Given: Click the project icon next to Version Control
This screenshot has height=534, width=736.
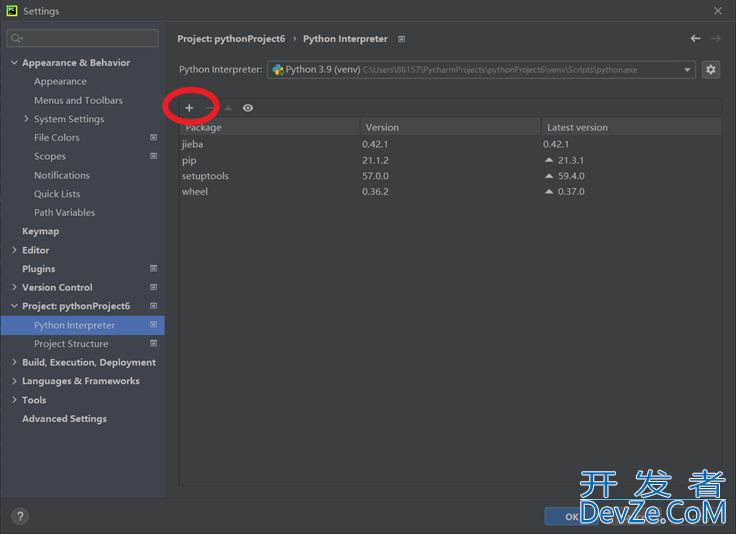Looking at the screenshot, I should click(153, 287).
